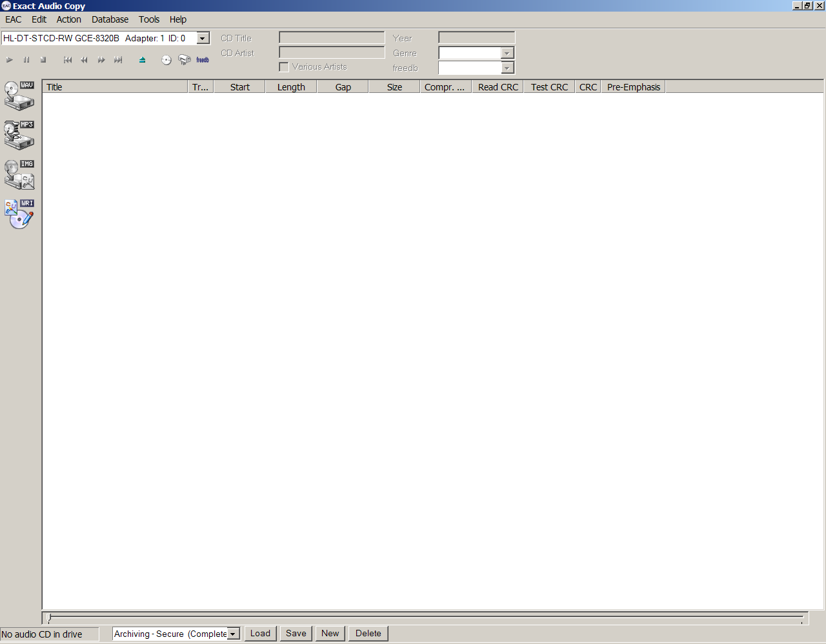Viewport: 826px width, 644px height.
Task: Click the WAV copy uncompressed icon
Action: pyautogui.click(x=19, y=96)
